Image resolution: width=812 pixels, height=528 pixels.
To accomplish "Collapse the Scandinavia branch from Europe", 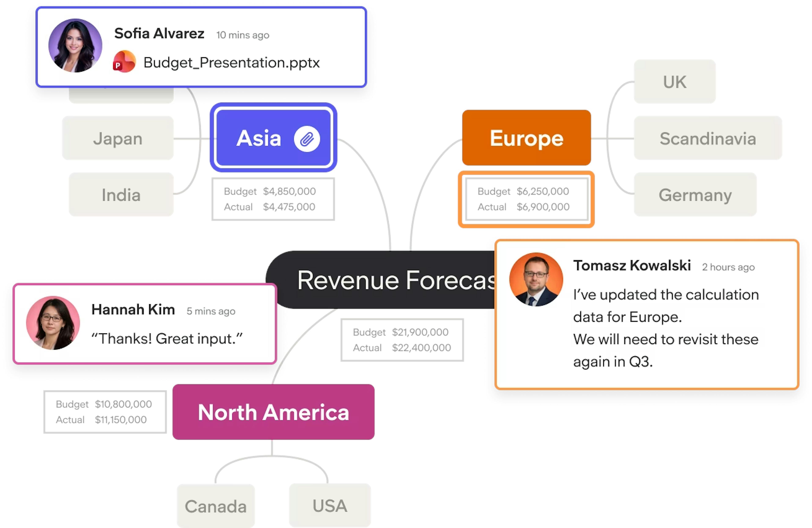I will click(x=707, y=138).
